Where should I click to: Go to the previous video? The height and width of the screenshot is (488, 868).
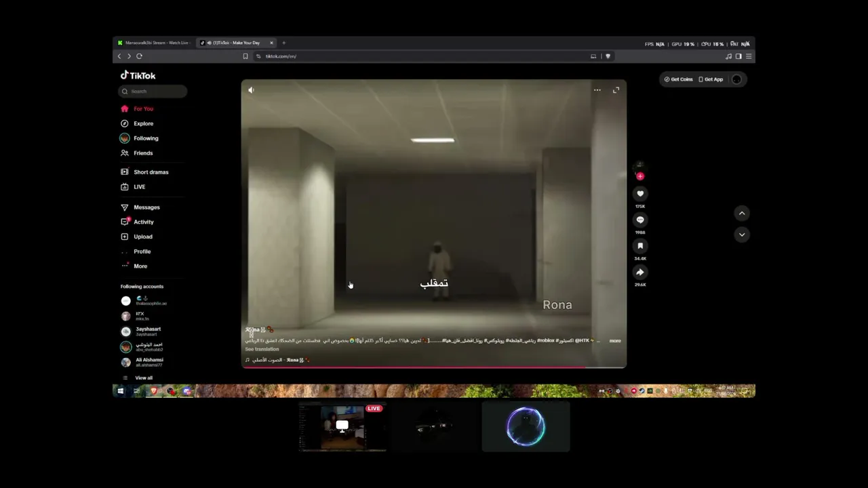pyautogui.click(x=742, y=213)
